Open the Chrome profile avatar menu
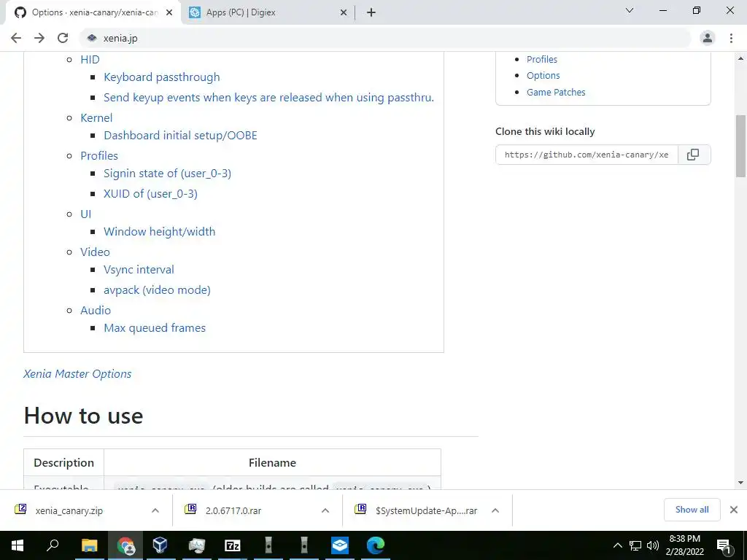 tap(708, 38)
